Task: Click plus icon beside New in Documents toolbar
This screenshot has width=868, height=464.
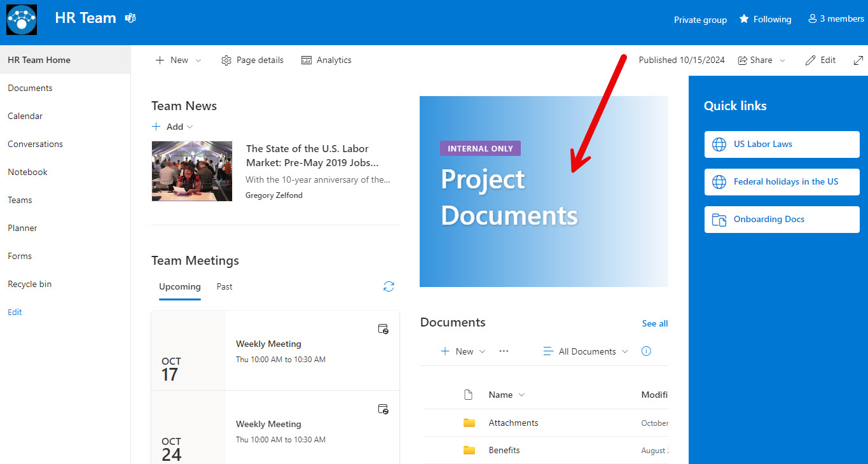Action: (445, 351)
